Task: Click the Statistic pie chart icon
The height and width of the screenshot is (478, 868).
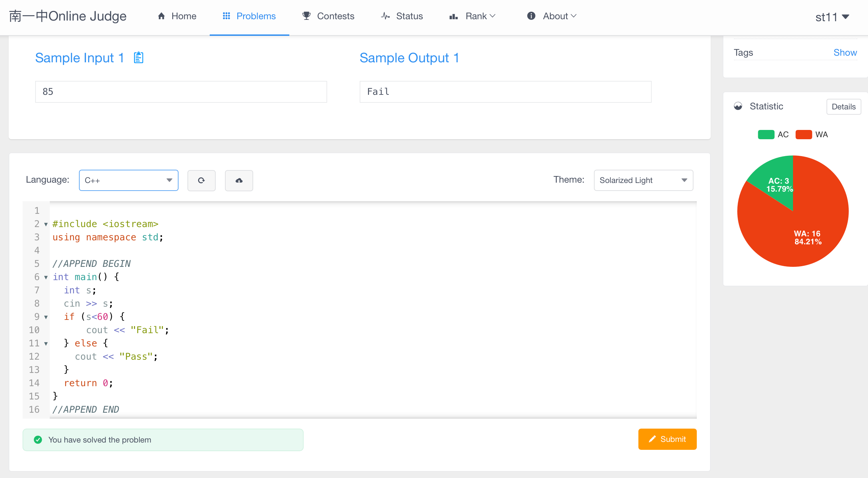Action: point(738,106)
